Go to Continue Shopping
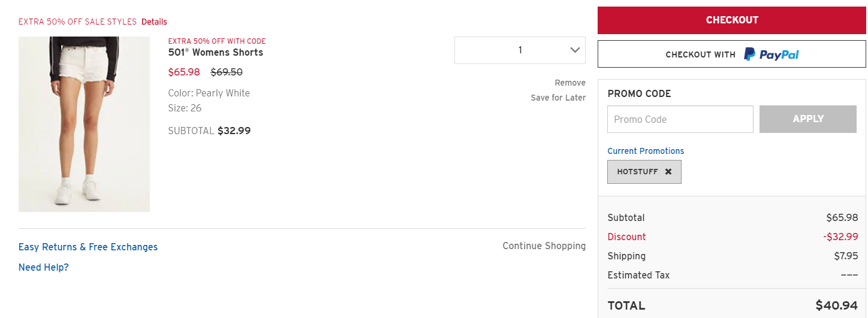This screenshot has height=318, width=868. [x=544, y=246]
